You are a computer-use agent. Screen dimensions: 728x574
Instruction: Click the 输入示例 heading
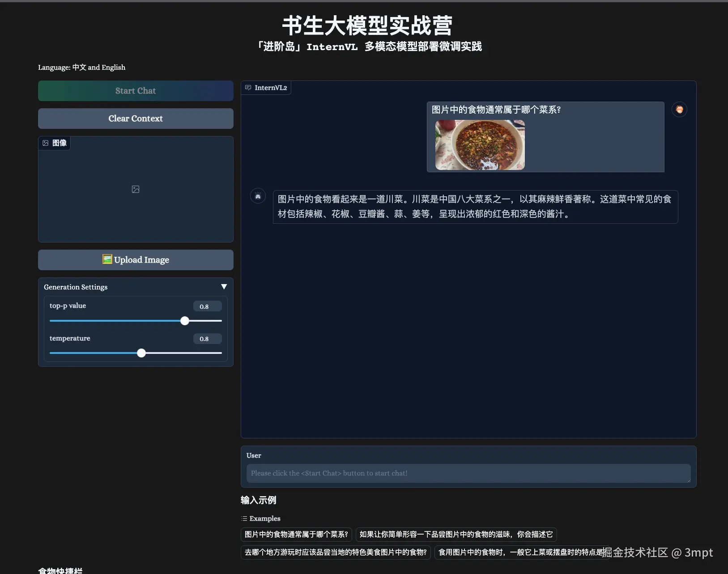(259, 500)
